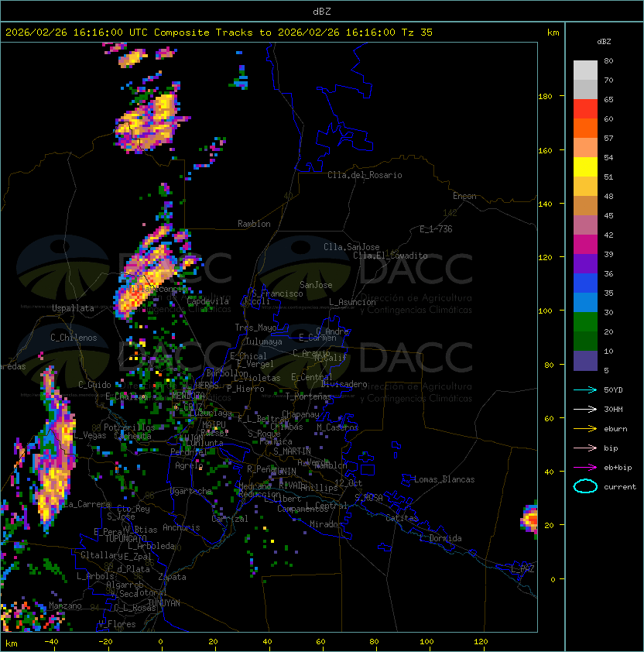Click the La_Carrera place label

point(87,504)
